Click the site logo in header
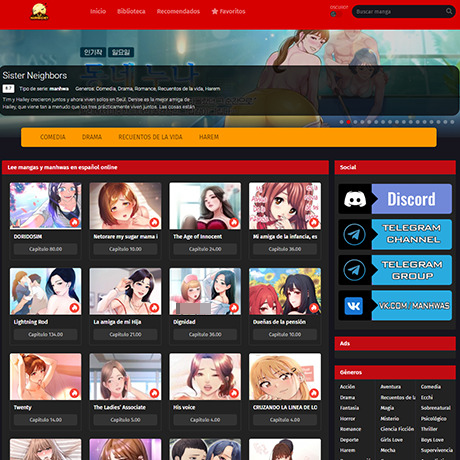 [40, 12]
